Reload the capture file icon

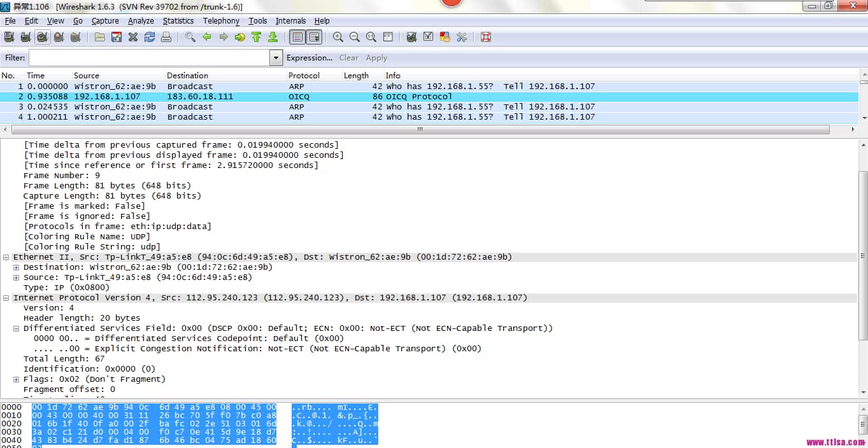click(x=150, y=37)
